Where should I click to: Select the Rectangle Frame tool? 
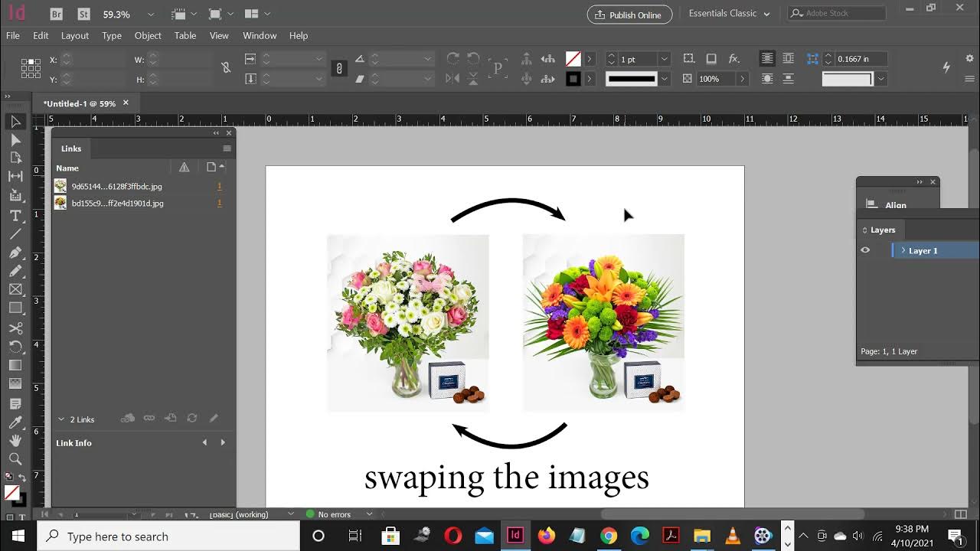coord(15,289)
